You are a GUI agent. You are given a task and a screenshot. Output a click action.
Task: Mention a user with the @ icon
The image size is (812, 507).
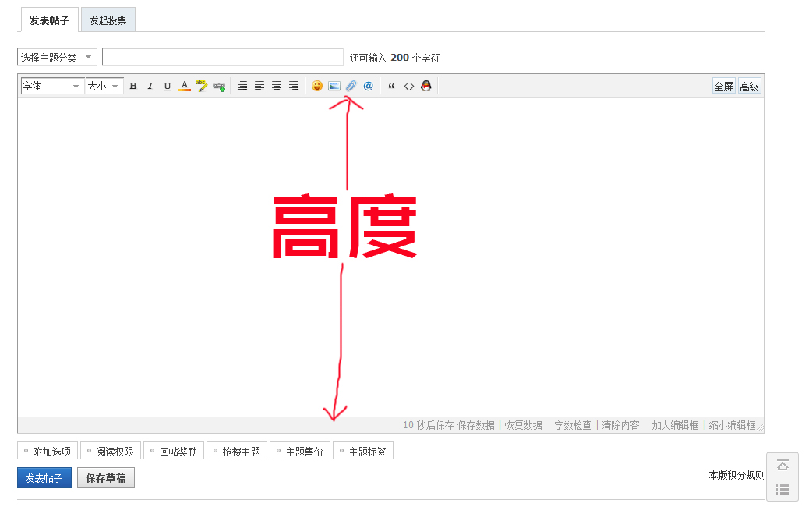(367, 86)
